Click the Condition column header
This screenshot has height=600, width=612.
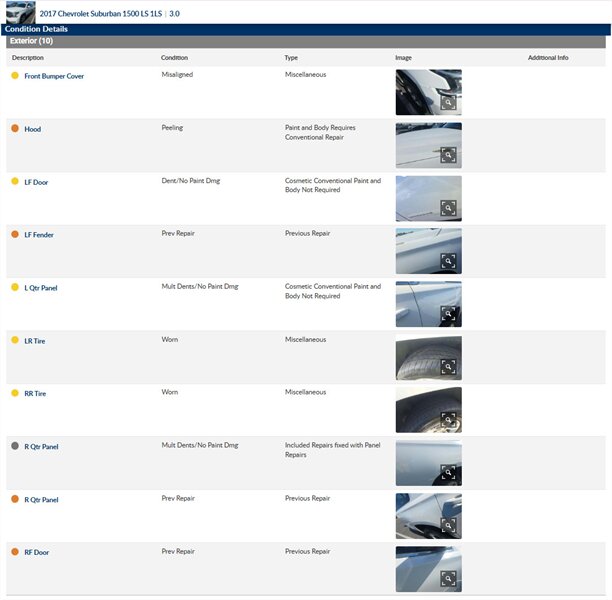pyautogui.click(x=174, y=58)
